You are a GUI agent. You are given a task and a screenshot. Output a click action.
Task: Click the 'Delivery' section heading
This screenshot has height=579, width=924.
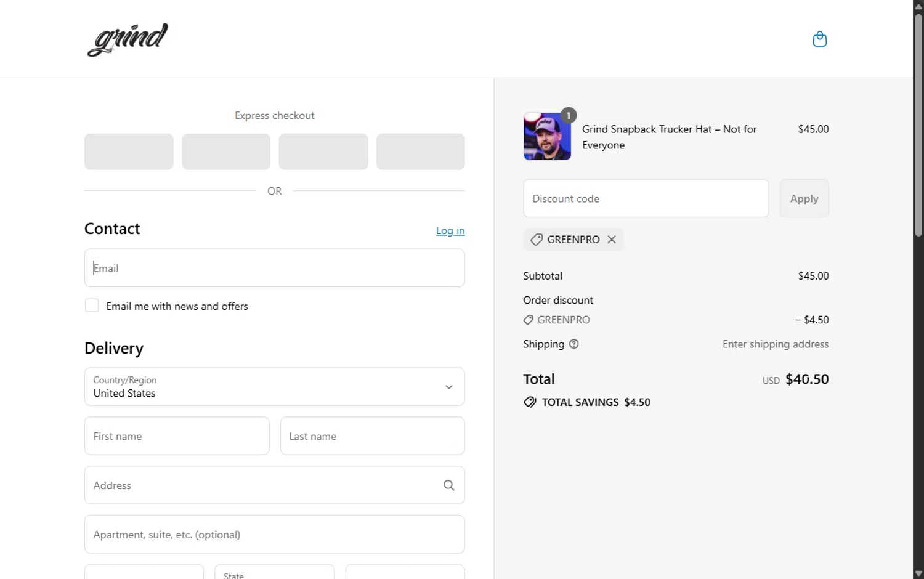pos(114,348)
